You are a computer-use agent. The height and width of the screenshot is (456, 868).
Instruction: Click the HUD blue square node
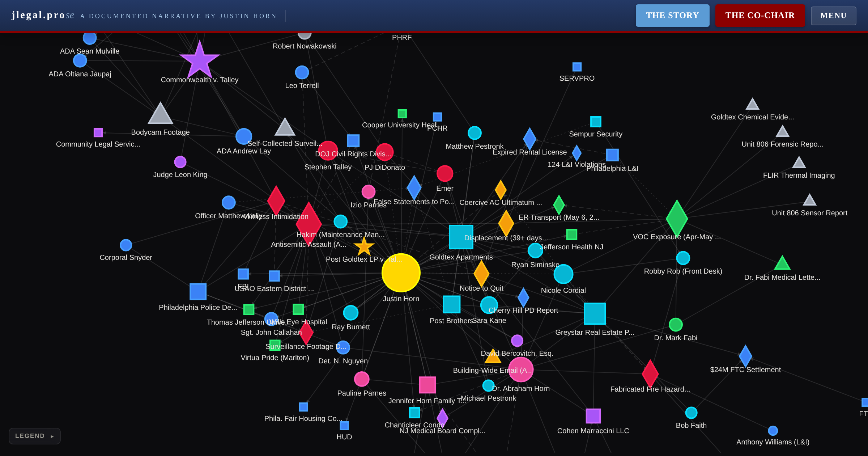344,426
